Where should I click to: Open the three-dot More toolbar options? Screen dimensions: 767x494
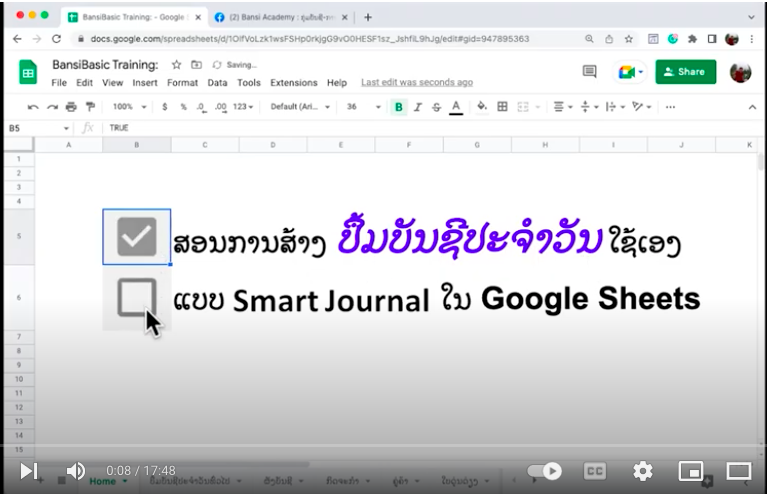[671, 107]
